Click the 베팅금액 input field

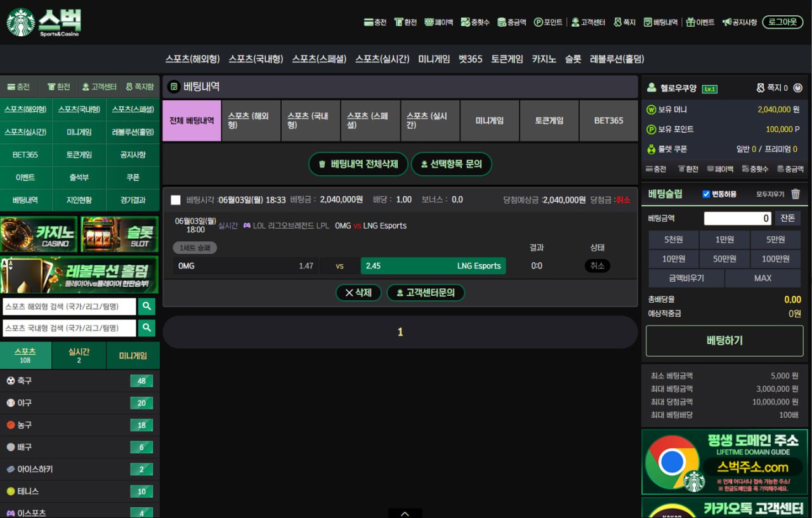[x=738, y=218]
